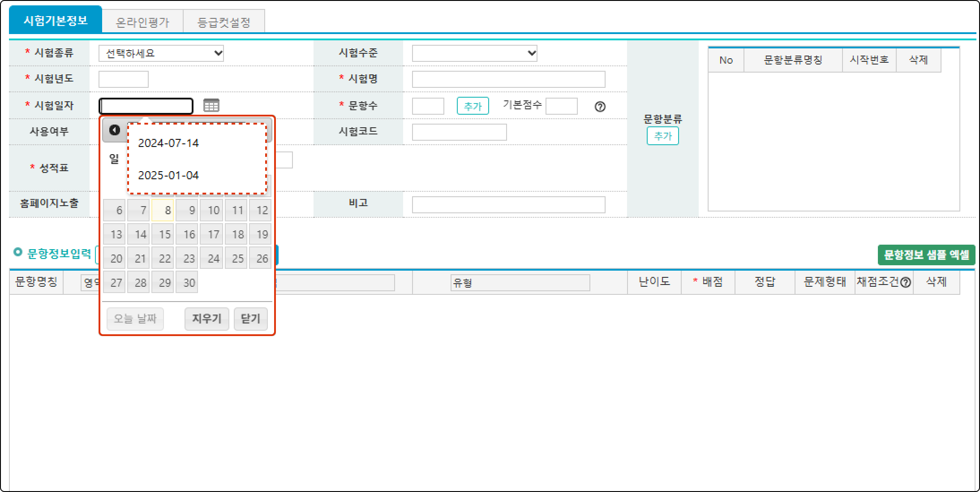Close the calendar with 닫기 button
The image size is (980, 492).
point(250,319)
